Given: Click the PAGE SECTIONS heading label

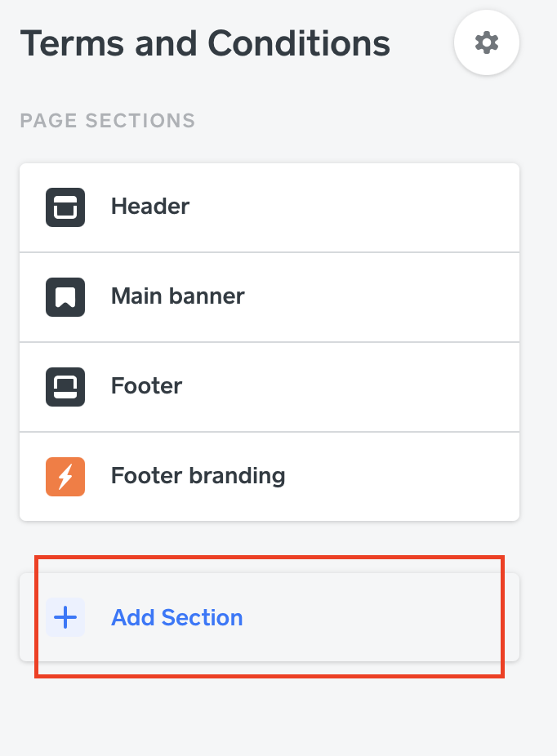Looking at the screenshot, I should pos(107,122).
